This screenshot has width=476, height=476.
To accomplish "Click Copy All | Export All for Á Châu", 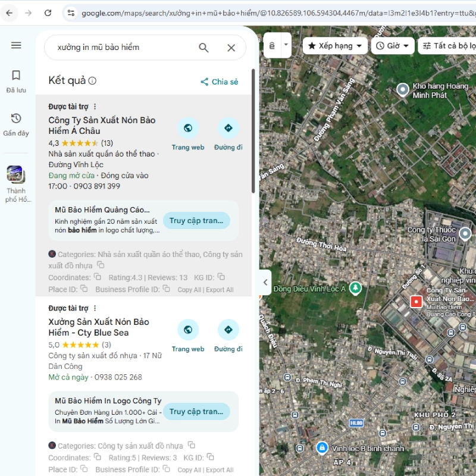I will (205, 290).
